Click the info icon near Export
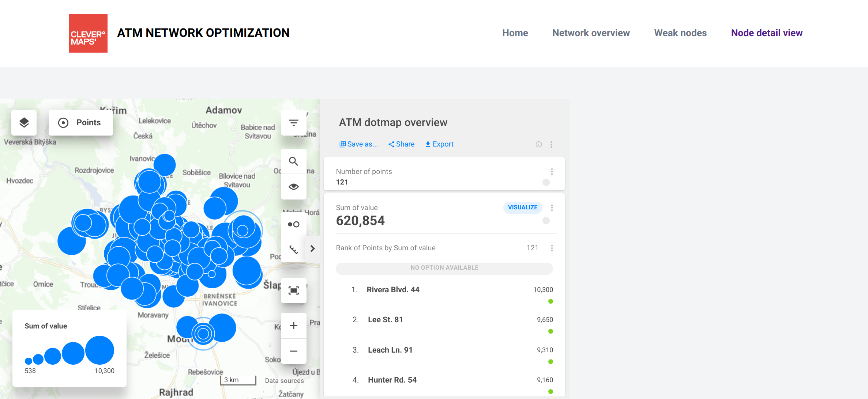This screenshot has height=399, width=868. pyautogui.click(x=538, y=144)
